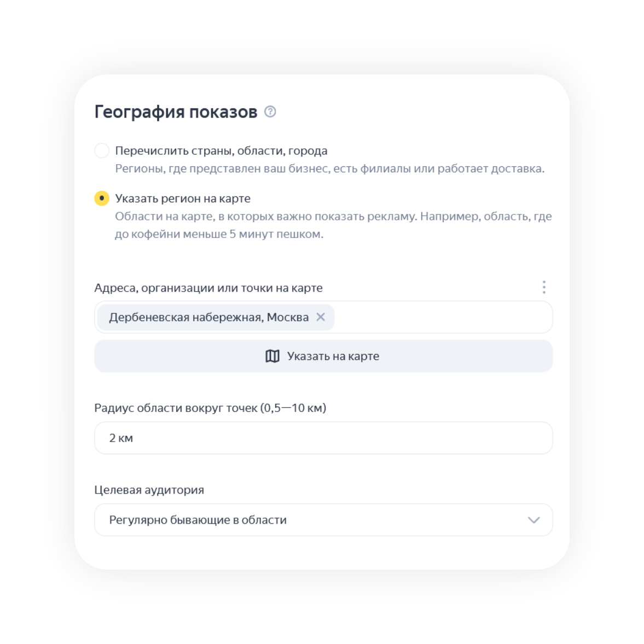The image size is (644, 644).
Task: Click label Адреса, организации или точки на карте
Action: click(x=208, y=287)
